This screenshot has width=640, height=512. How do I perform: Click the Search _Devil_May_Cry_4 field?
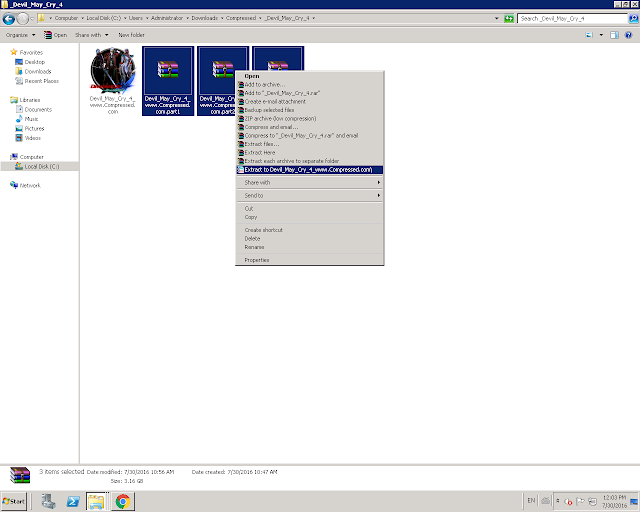[x=572, y=18]
